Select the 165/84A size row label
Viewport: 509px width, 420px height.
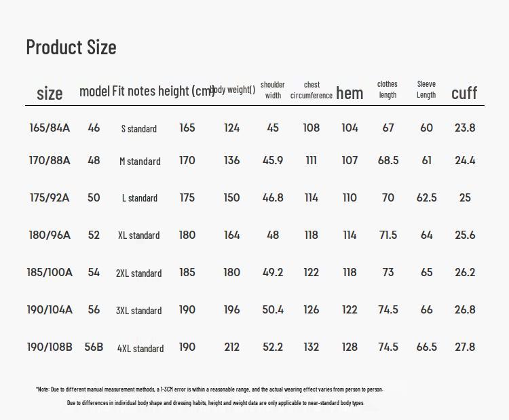[50, 128]
